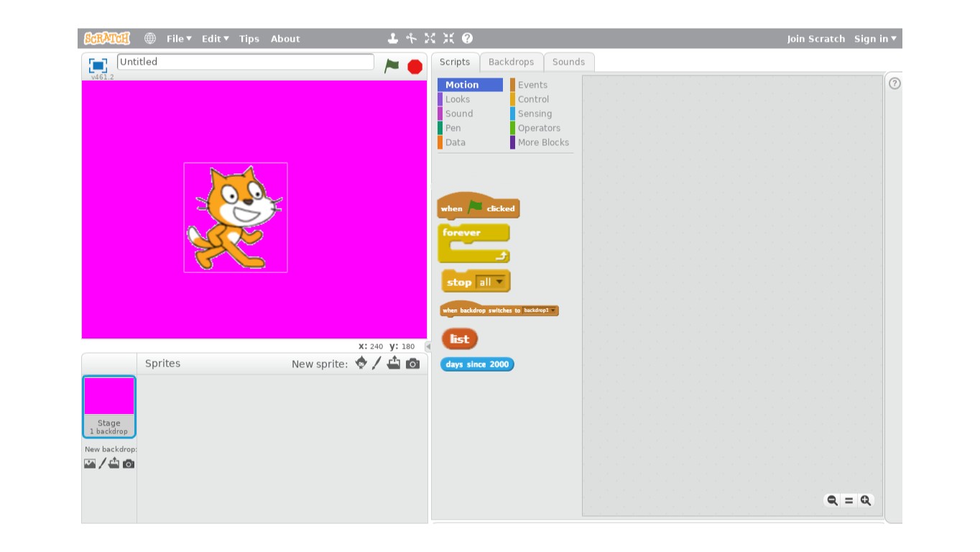Open camera for new sprite
Image resolution: width=980 pixels, height=552 pixels.
(412, 364)
